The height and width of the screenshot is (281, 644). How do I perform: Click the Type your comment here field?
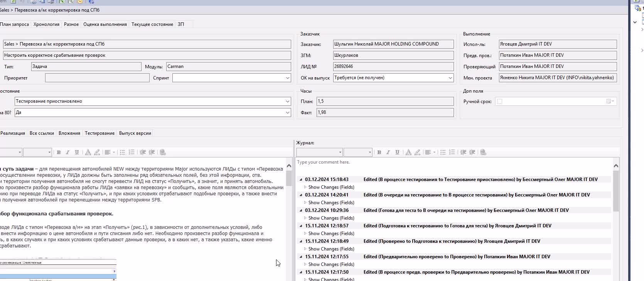pos(454,163)
